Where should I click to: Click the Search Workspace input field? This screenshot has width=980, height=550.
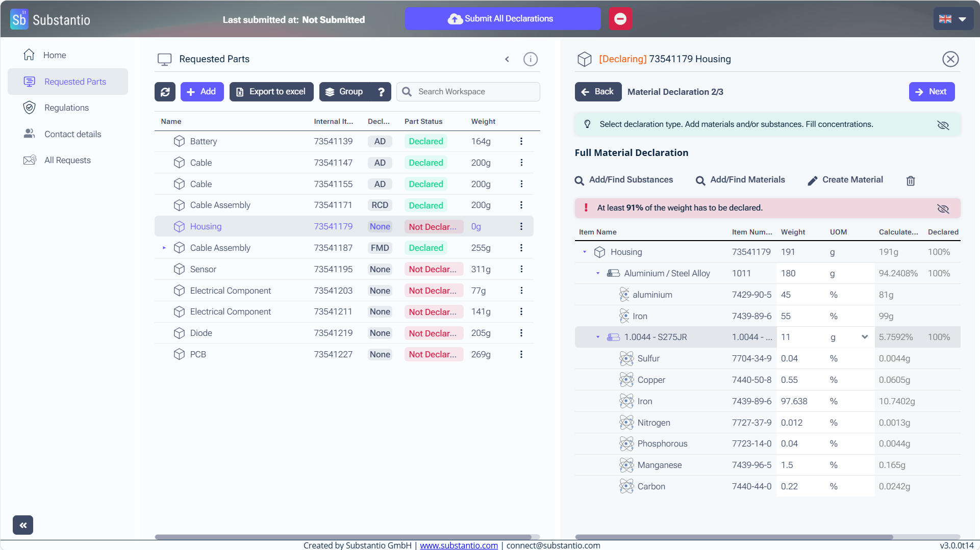[x=474, y=92]
